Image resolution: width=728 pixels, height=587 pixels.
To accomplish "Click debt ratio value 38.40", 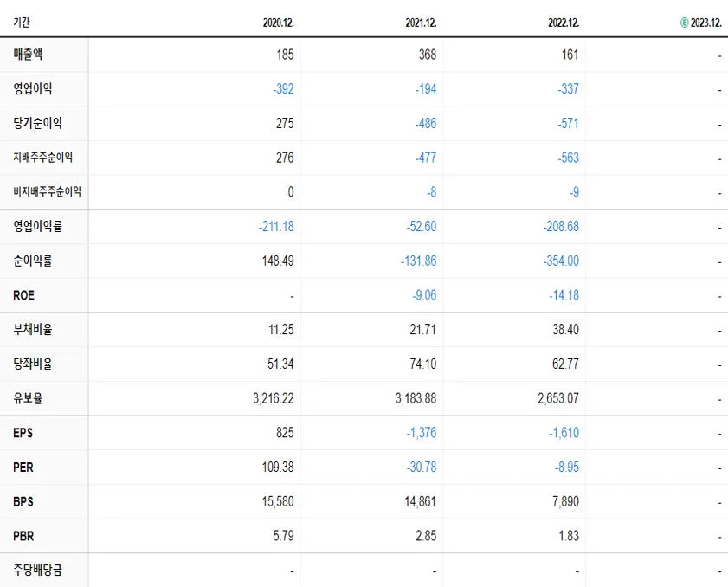I will pos(565,329).
